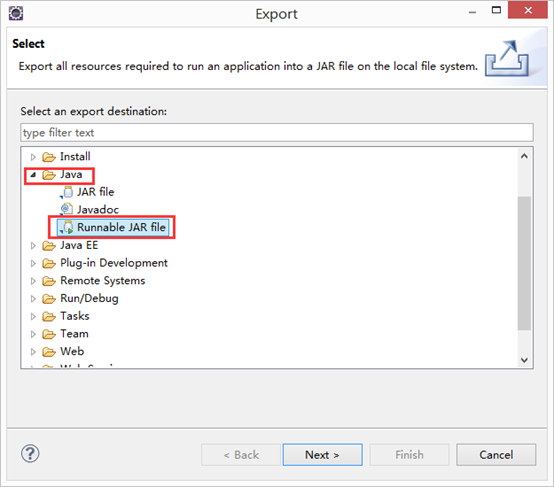Image resolution: width=554 pixels, height=487 pixels.
Task: Expand the Team category
Action: [33, 334]
